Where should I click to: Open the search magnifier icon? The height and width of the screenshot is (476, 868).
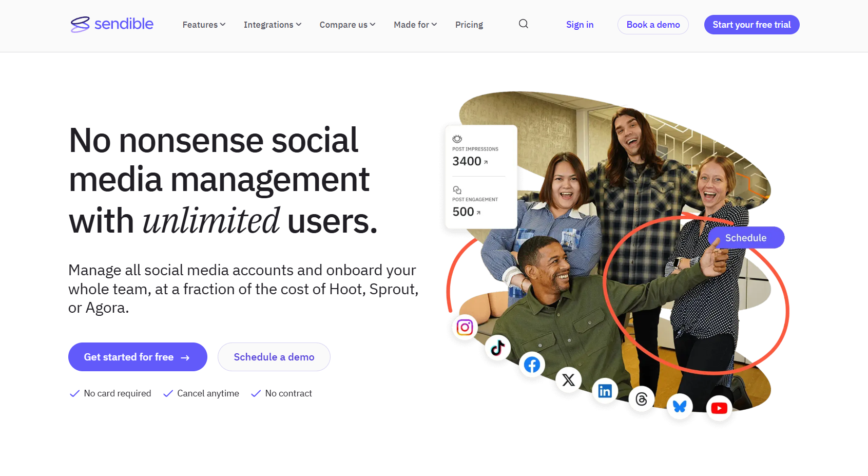tap(523, 24)
